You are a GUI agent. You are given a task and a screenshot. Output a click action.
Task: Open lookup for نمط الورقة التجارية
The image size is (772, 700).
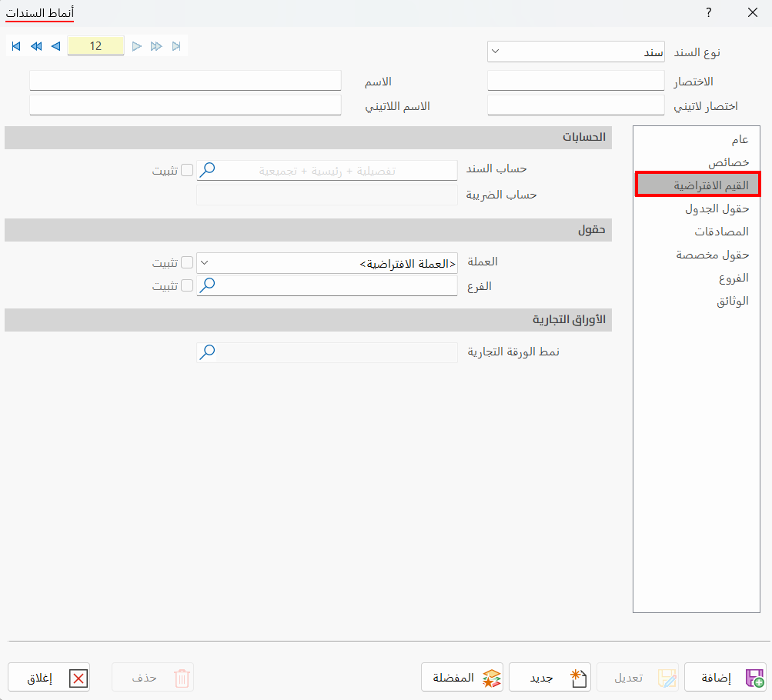click(207, 352)
